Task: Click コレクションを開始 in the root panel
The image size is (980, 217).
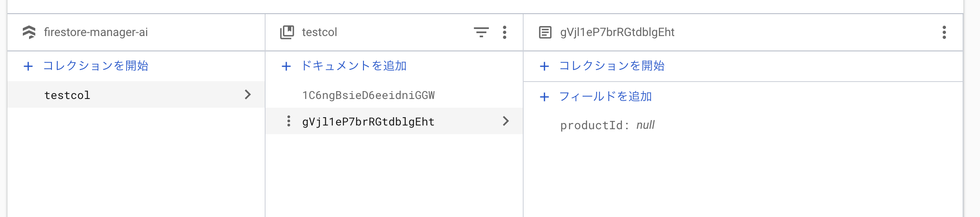Action: (95, 66)
